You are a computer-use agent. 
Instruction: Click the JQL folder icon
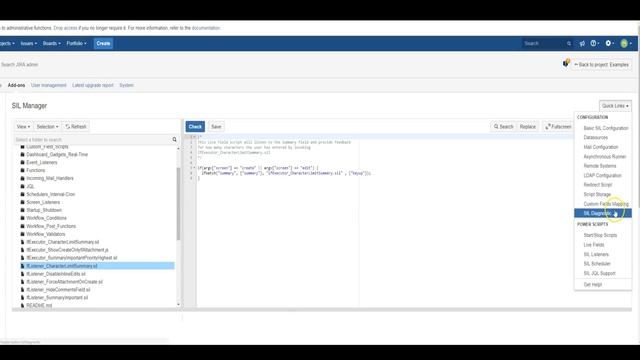[22, 186]
